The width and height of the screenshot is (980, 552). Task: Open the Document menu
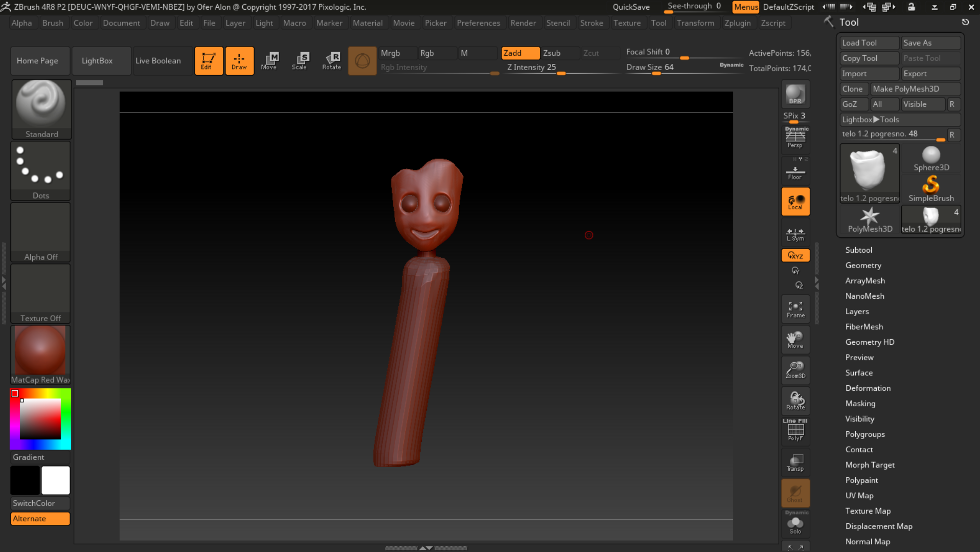[121, 23]
